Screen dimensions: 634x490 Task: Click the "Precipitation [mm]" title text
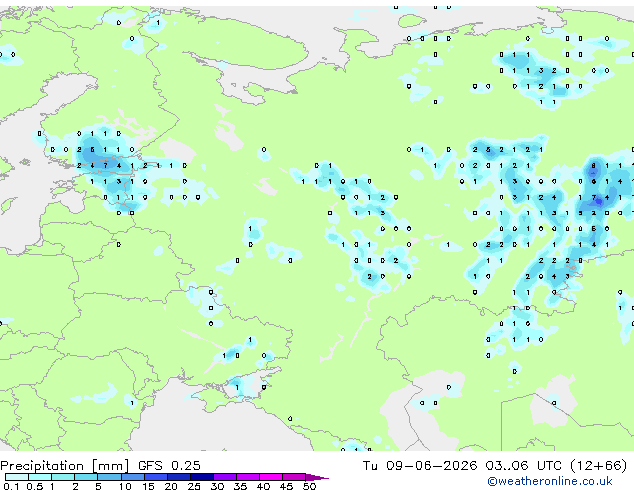pos(64,466)
